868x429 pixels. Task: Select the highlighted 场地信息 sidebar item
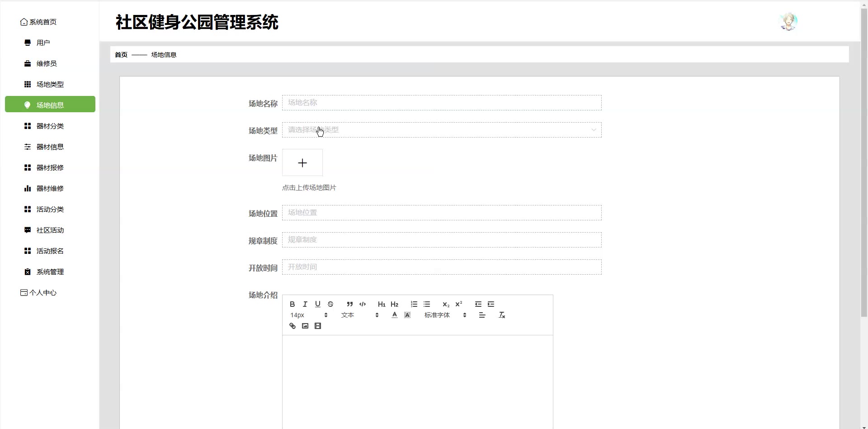(x=50, y=105)
